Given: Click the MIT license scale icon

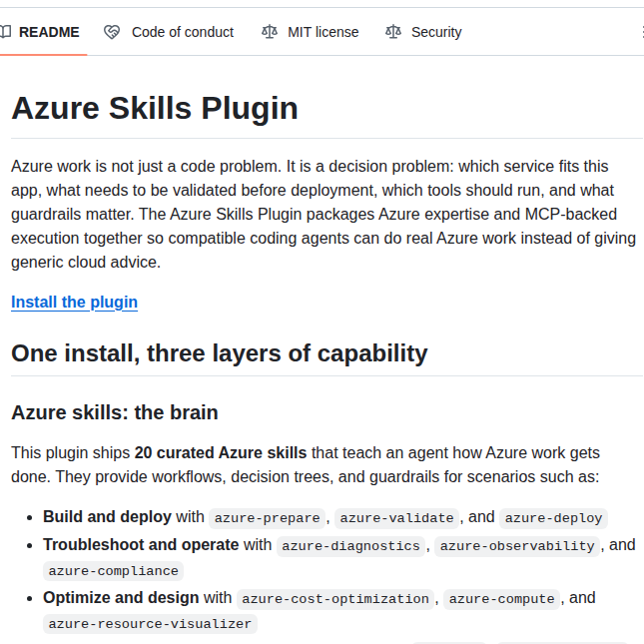Looking at the screenshot, I should (270, 32).
